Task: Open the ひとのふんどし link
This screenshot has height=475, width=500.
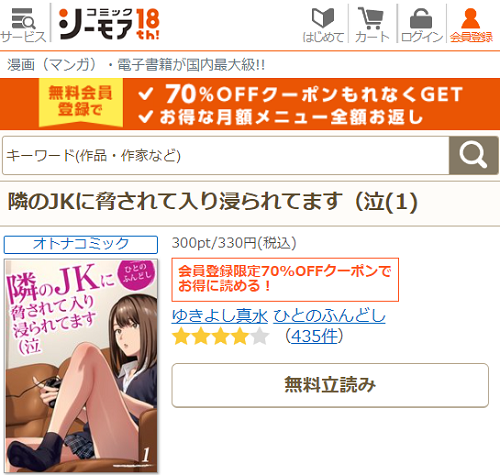Action: pos(329,316)
